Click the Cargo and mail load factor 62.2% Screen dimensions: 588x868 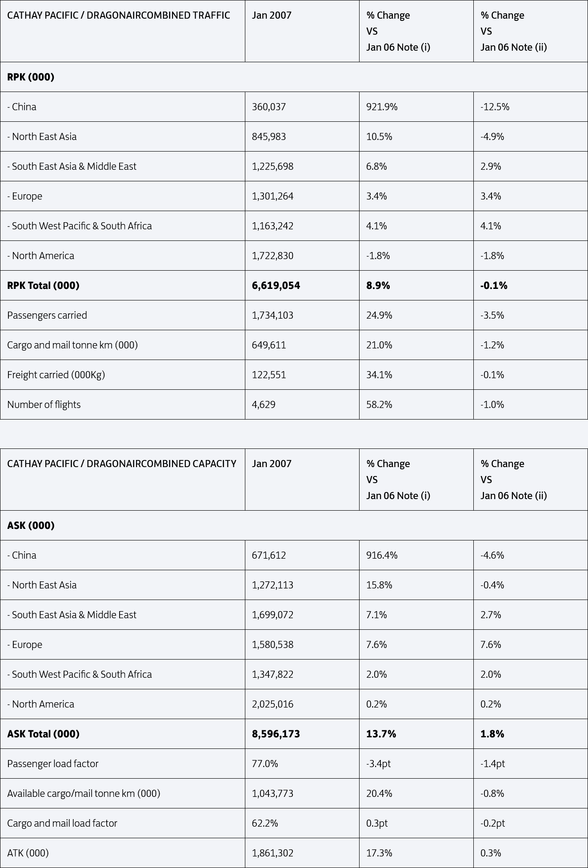point(265,823)
